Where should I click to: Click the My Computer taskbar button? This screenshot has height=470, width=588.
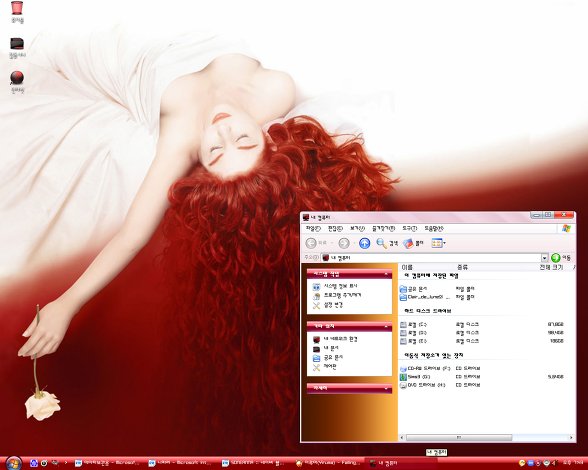[401, 463]
